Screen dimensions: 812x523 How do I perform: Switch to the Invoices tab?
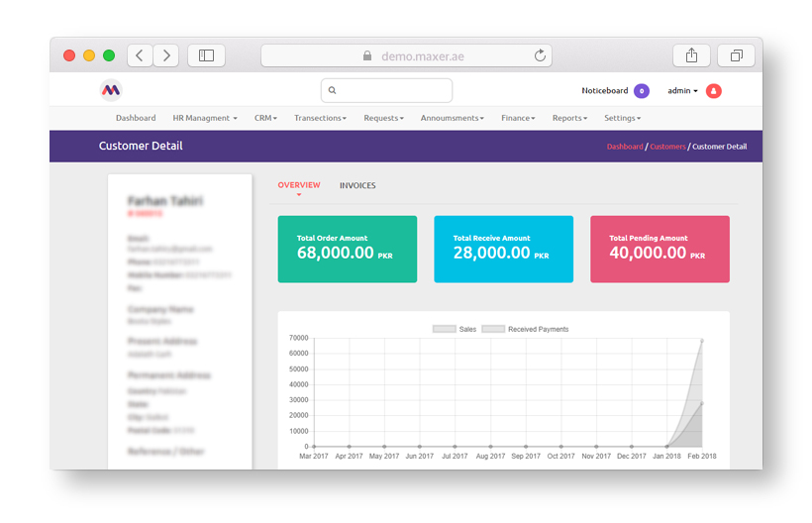click(x=357, y=185)
